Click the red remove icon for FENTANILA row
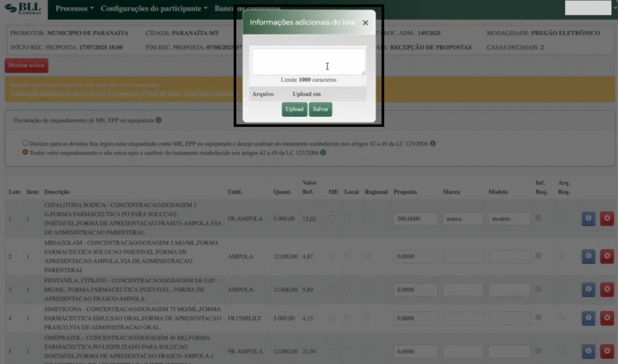This screenshot has height=364, width=618. (607, 290)
